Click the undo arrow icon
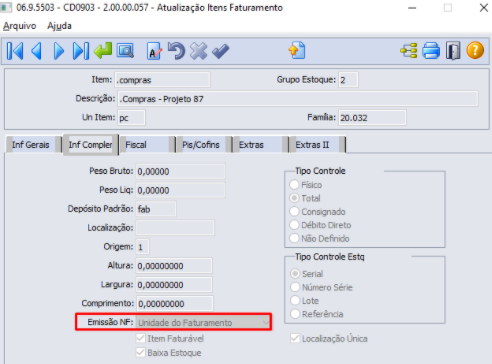Image resolution: width=492 pixels, height=364 pixels. pos(176,51)
